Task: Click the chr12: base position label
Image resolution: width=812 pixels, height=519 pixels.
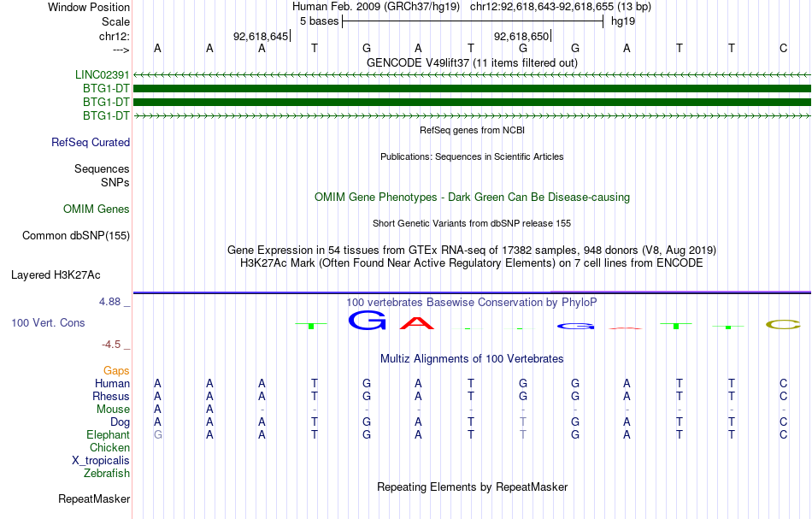Action: [x=115, y=36]
